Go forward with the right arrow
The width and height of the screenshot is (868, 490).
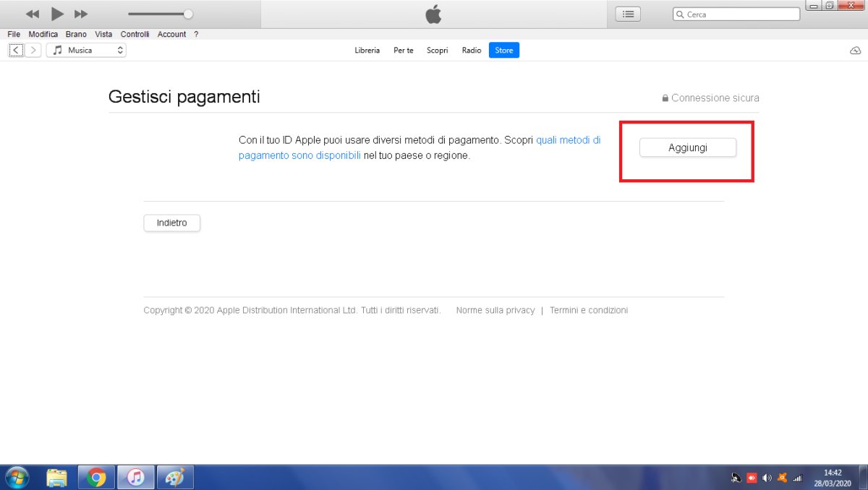point(33,50)
